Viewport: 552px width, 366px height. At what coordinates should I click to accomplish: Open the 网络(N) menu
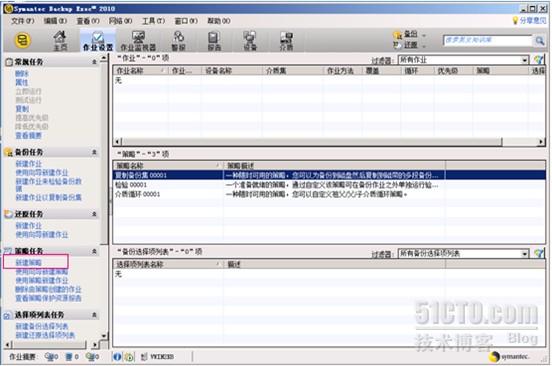[120, 21]
